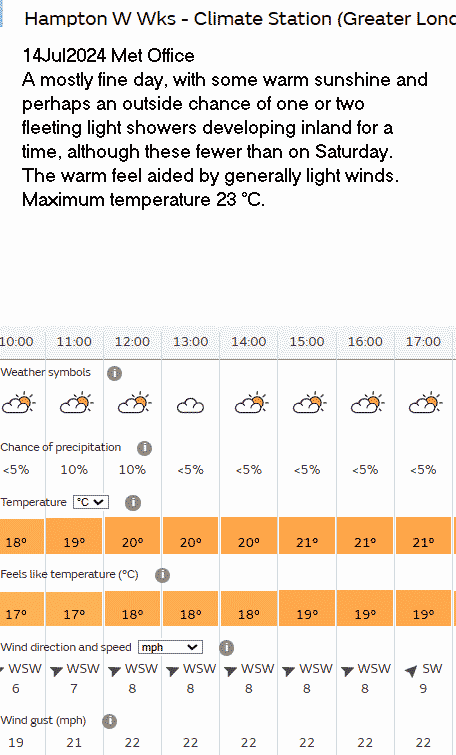Image resolution: width=456 pixels, height=755 pixels.
Task: Select the 14:00 hour column header
Action: [x=248, y=342]
